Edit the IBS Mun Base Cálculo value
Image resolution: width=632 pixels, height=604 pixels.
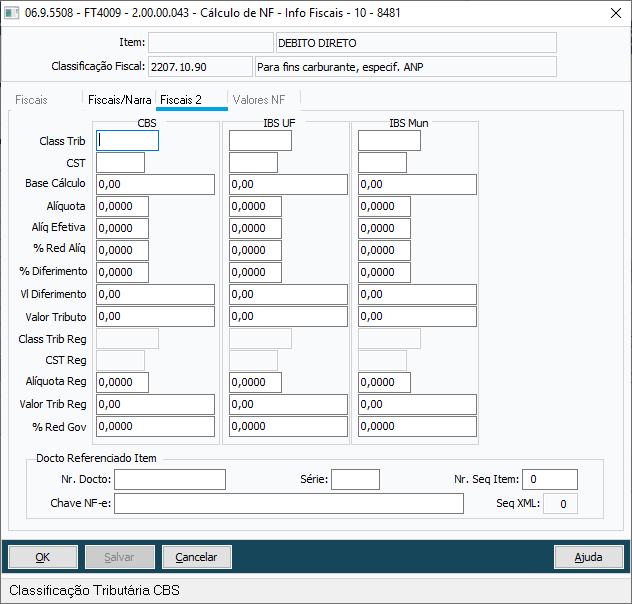[x=418, y=185]
